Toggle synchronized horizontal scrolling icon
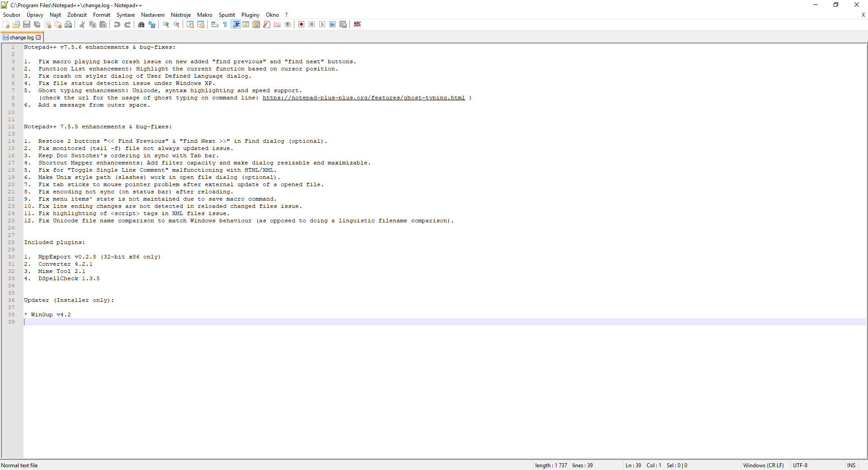 (x=201, y=24)
